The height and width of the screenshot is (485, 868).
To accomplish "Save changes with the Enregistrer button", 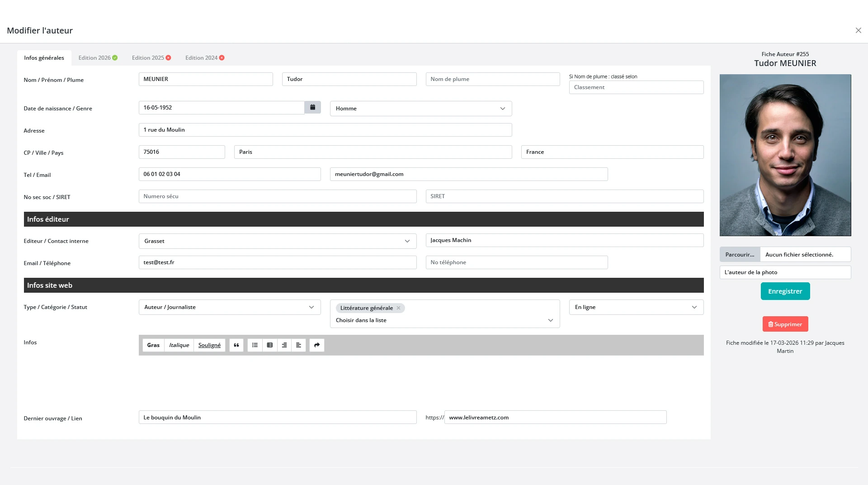I will pyautogui.click(x=785, y=291).
